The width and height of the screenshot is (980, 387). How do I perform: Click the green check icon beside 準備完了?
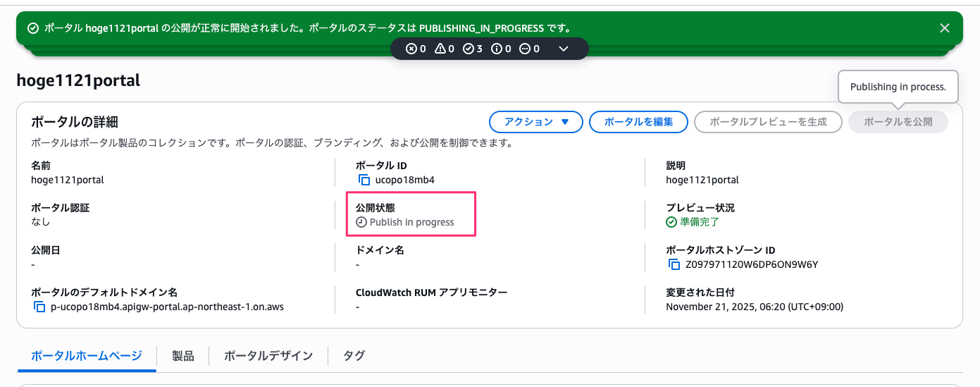tap(671, 222)
